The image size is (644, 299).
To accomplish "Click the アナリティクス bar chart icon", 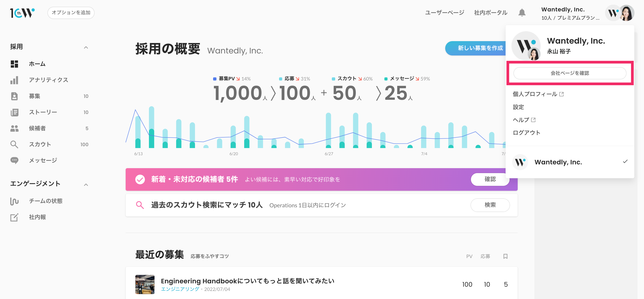I will click(14, 80).
